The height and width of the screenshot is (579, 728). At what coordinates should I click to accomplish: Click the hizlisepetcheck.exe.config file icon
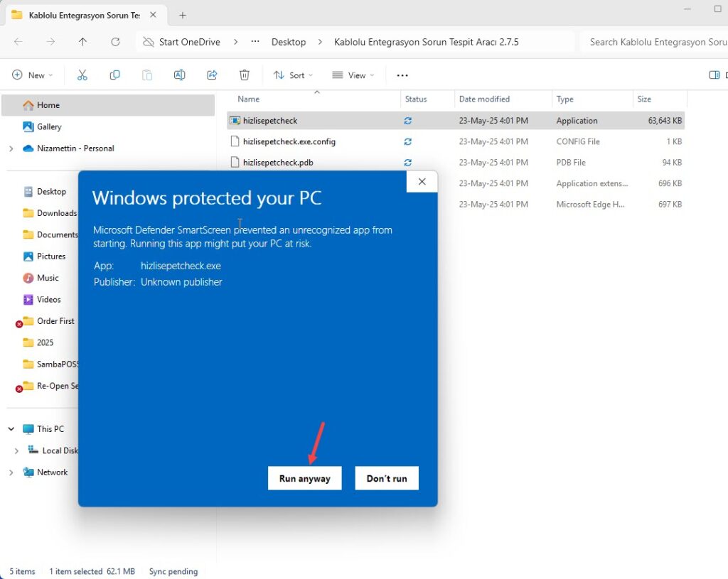pyautogui.click(x=235, y=141)
